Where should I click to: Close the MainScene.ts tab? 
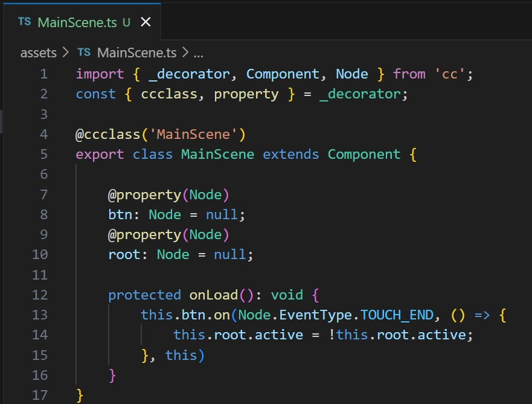(x=146, y=22)
